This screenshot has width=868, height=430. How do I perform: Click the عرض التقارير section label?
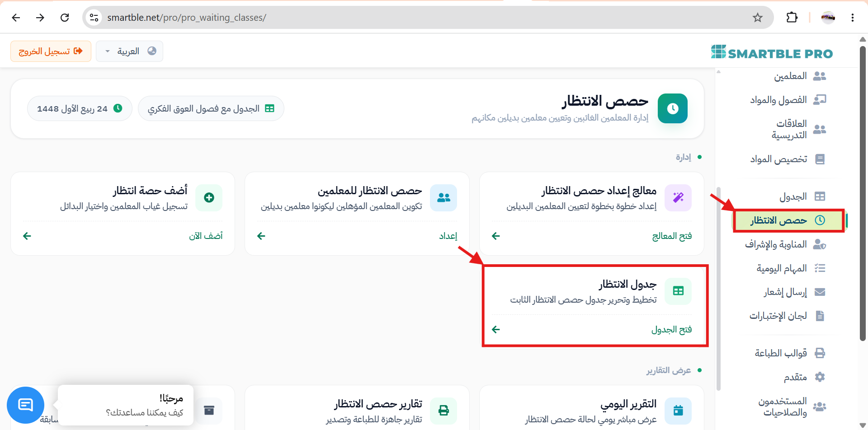[669, 370]
